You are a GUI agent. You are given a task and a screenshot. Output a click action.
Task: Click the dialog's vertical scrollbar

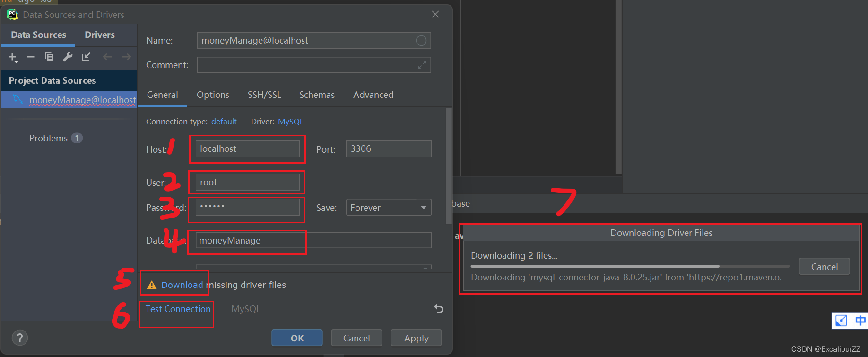449,165
